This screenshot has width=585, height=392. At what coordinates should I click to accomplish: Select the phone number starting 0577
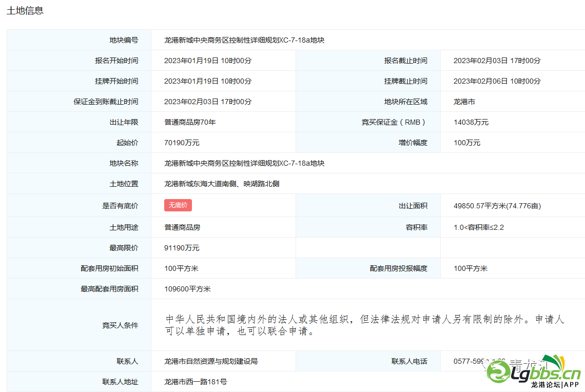[479, 361]
